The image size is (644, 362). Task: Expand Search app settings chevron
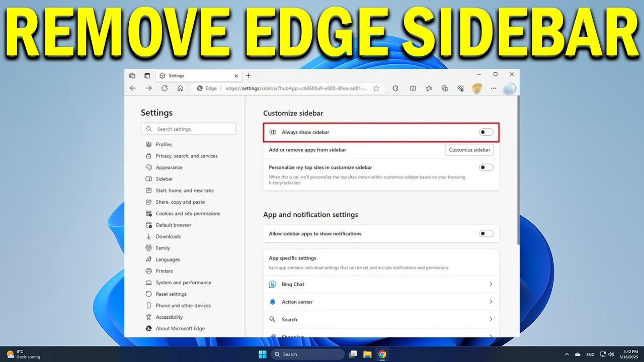click(491, 319)
